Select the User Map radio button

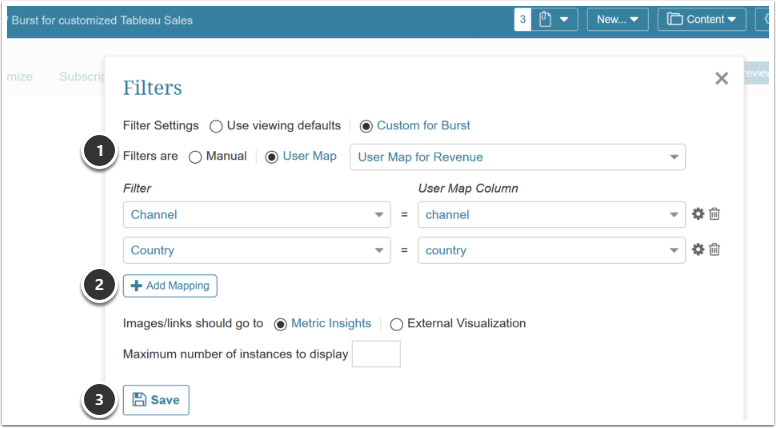coord(272,157)
